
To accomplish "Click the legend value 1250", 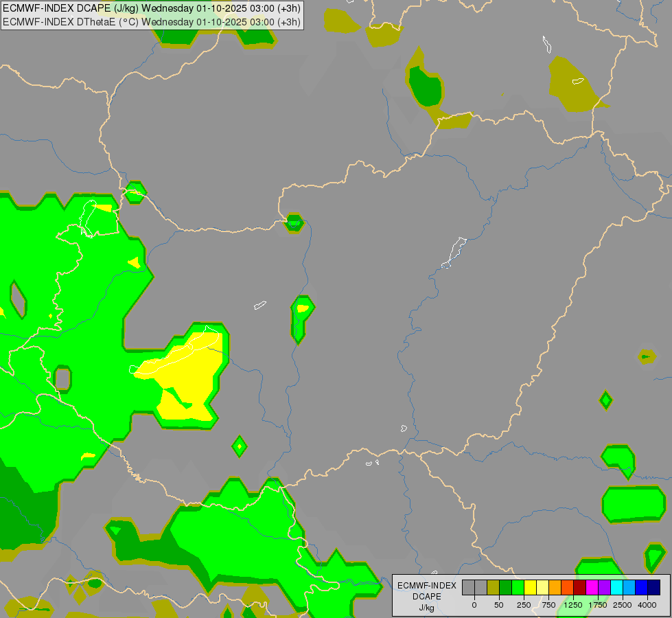I will pos(573,605).
